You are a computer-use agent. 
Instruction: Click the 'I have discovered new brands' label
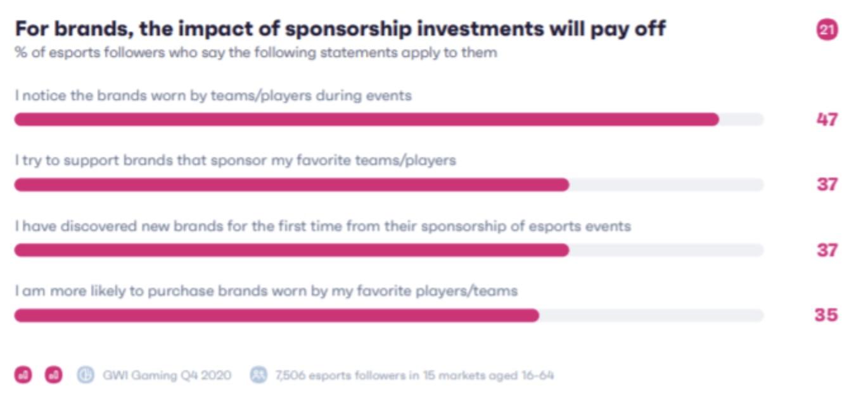[x=323, y=226]
